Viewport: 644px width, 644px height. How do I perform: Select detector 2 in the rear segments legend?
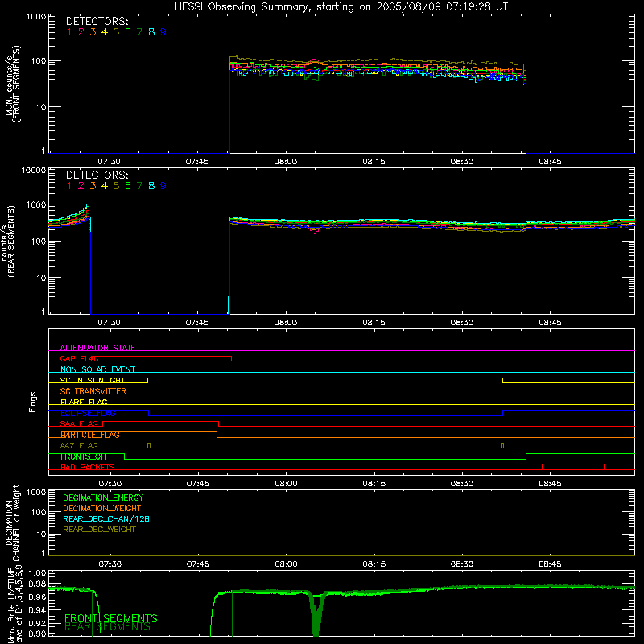click(81, 186)
